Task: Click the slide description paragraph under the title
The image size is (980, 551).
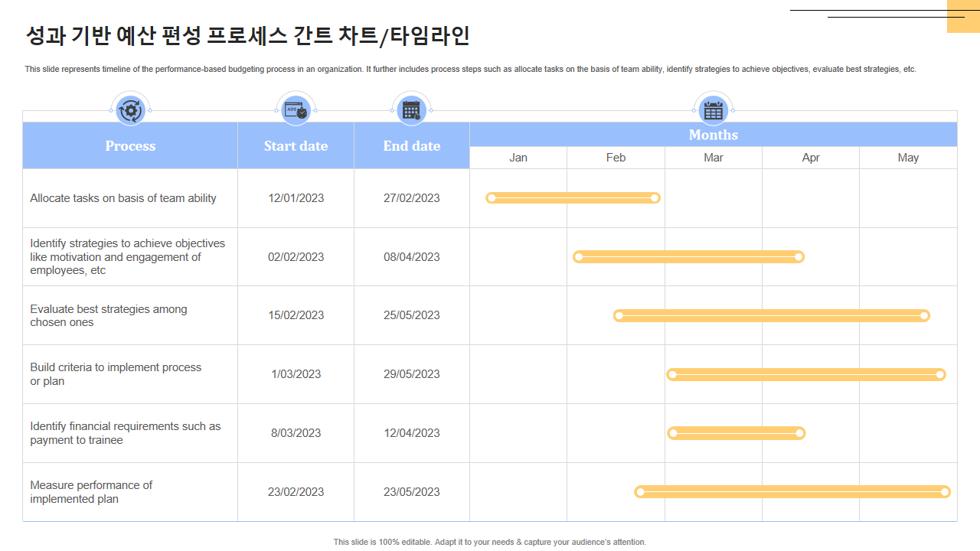Action: (x=470, y=69)
